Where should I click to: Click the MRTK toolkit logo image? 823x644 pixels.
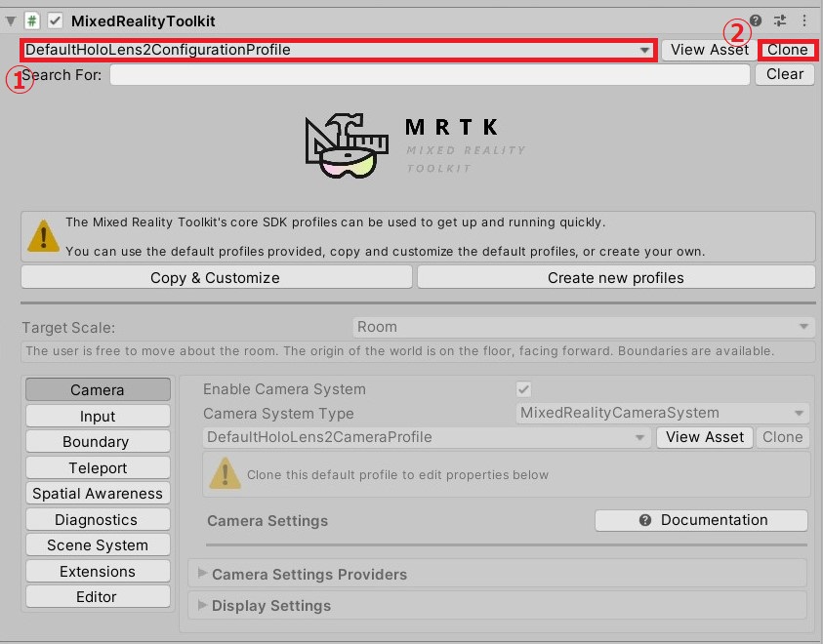(x=347, y=145)
